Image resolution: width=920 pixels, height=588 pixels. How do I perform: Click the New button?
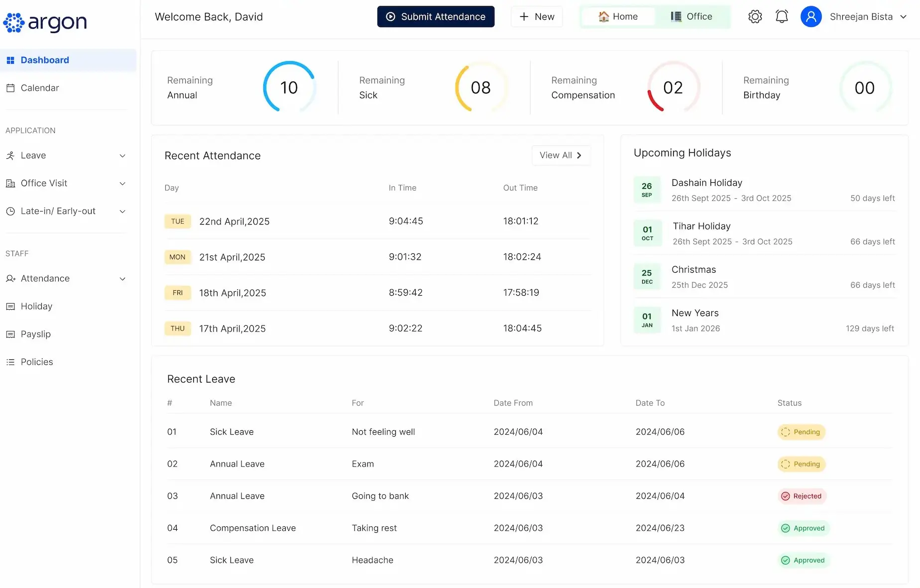coord(537,16)
